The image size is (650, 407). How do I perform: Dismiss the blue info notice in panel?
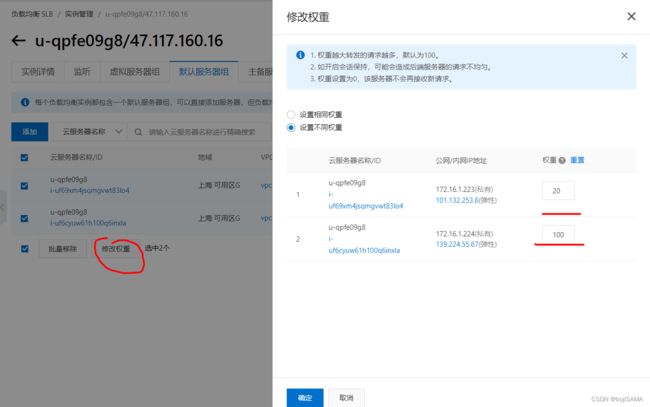[x=624, y=56]
